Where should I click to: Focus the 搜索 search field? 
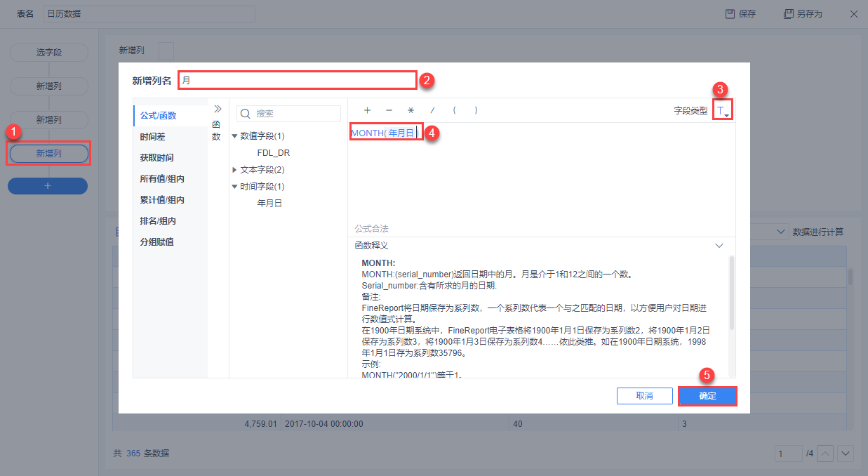tap(288, 114)
